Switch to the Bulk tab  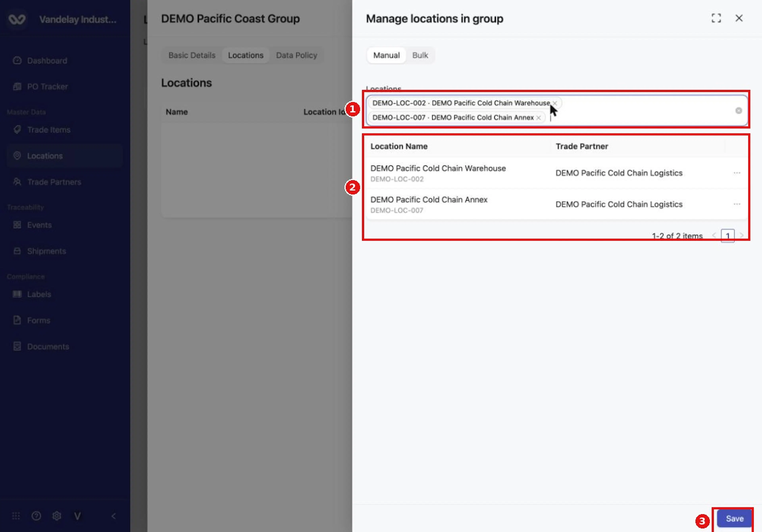pyautogui.click(x=420, y=55)
